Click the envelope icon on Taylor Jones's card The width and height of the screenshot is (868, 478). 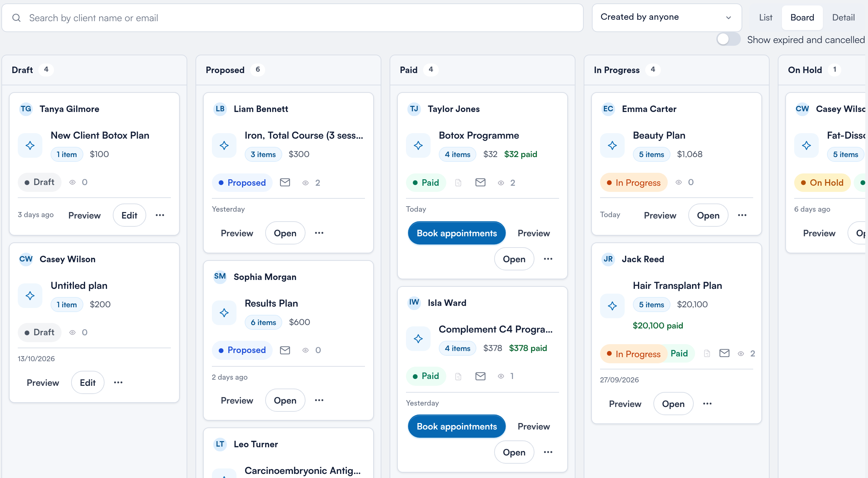480,182
